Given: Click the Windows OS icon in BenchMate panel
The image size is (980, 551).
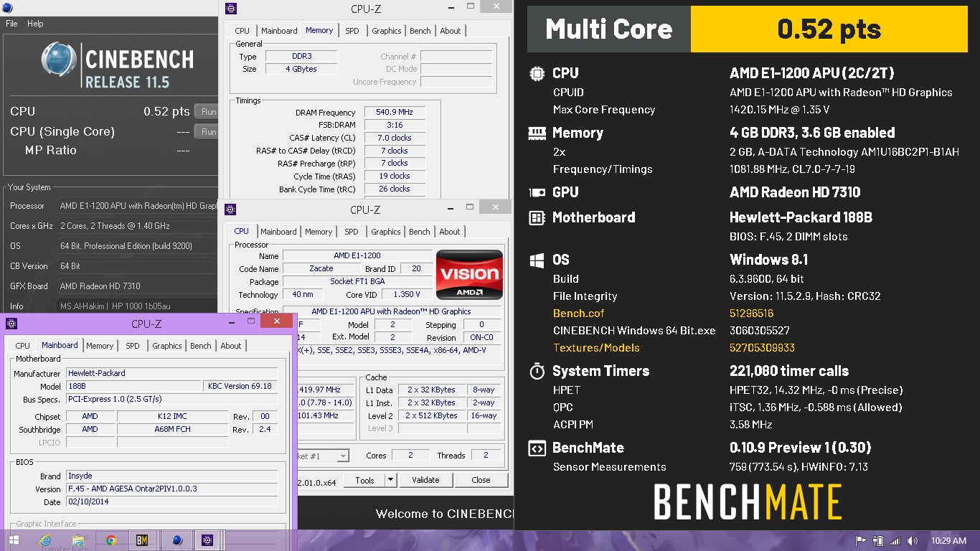Looking at the screenshot, I should tap(536, 260).
